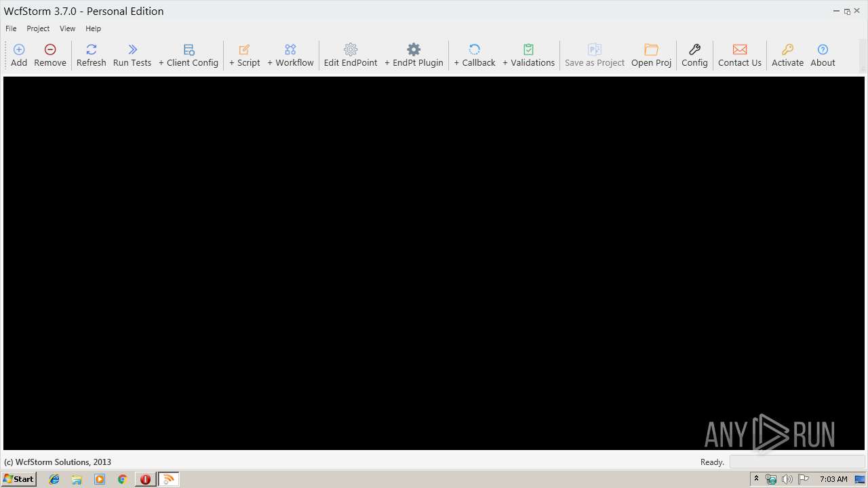Click Save as Project
Image resolution: width=868 pixels, height=488 pixels.
(x=595, y=55)
